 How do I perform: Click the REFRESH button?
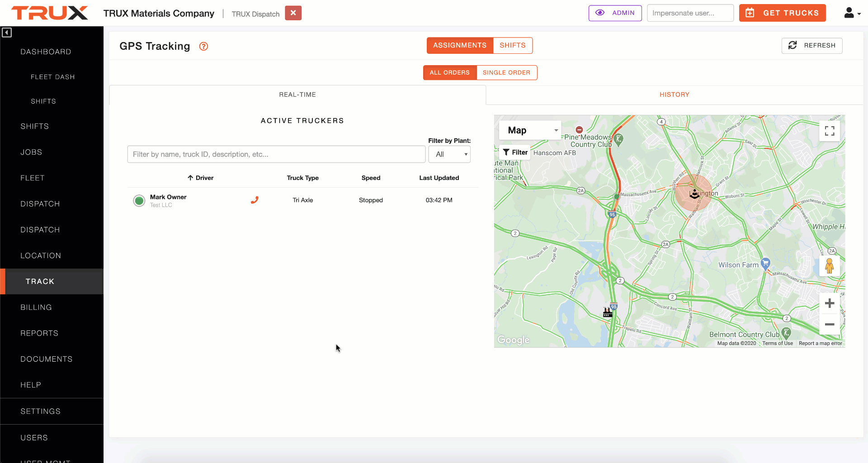[x=812, y=45]
